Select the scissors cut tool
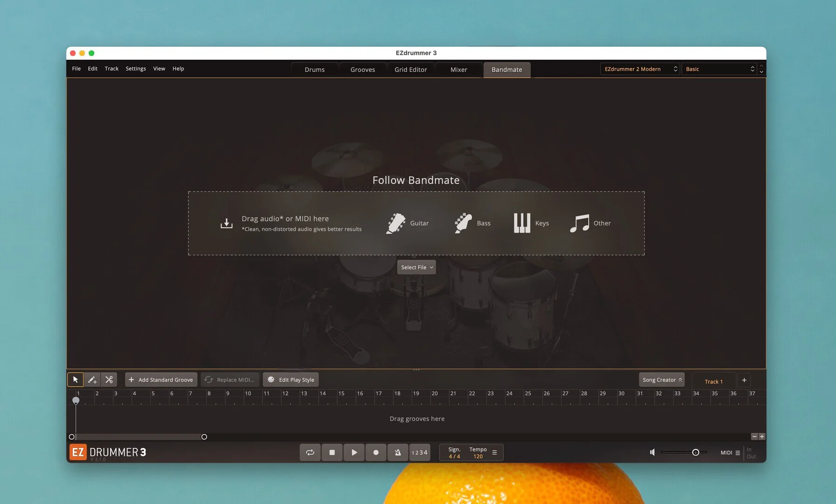This screenshot has height=504, width=836. point(109,380)
